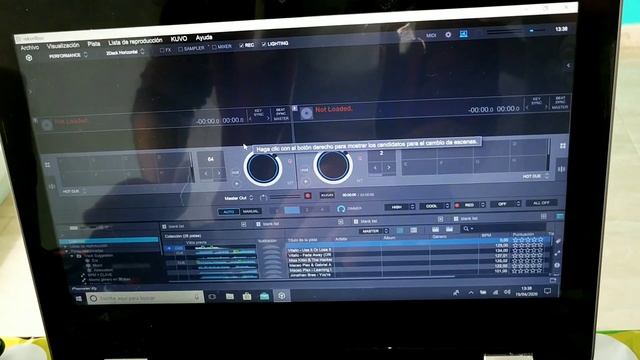
Task: Select MANUAL lighting mode
Action: 251,211
